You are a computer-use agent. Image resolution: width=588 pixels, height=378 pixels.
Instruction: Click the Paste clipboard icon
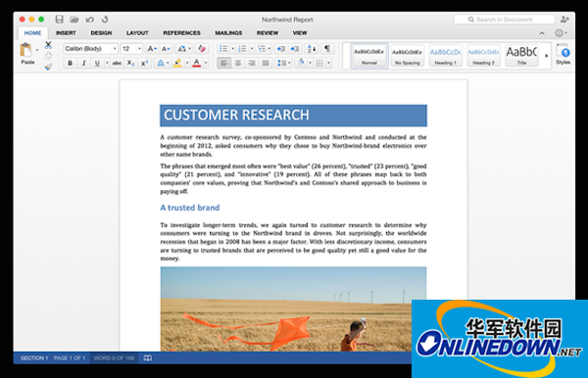[x=26, y=51]
